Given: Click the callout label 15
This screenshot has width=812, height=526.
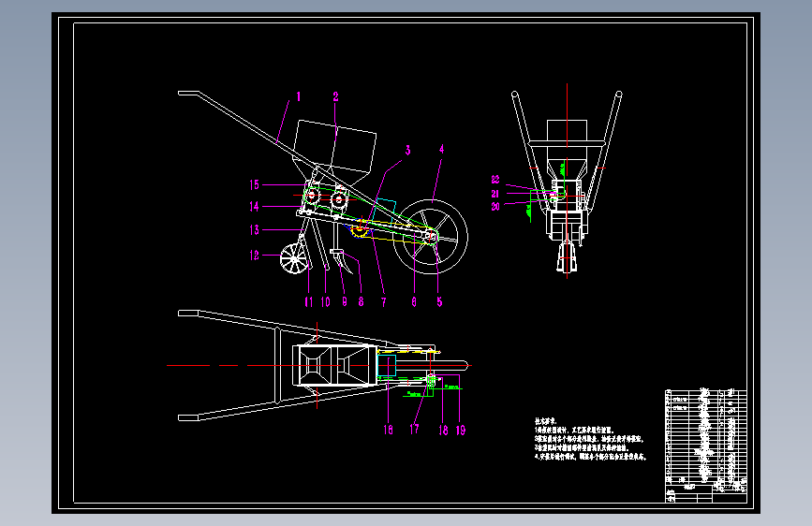Looking at the screenshot, I should coord(254,184).
